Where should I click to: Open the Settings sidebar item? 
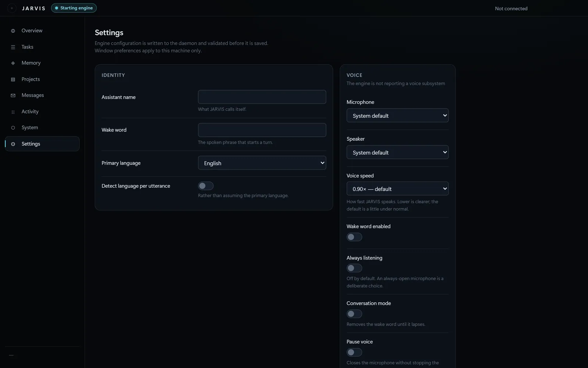[42, 144]
